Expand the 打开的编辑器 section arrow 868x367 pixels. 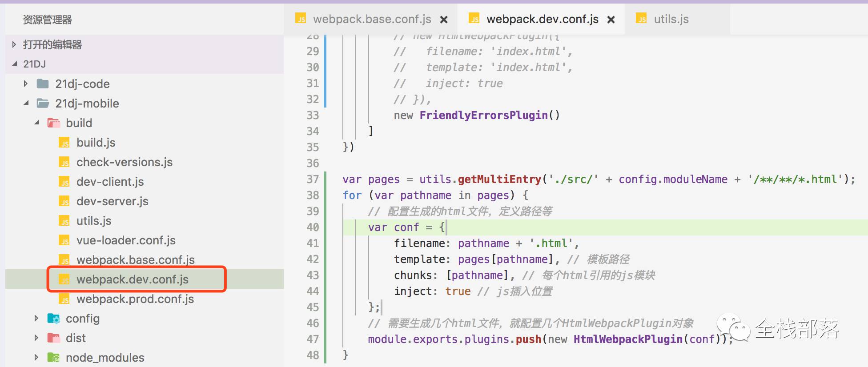pos(14,44)
